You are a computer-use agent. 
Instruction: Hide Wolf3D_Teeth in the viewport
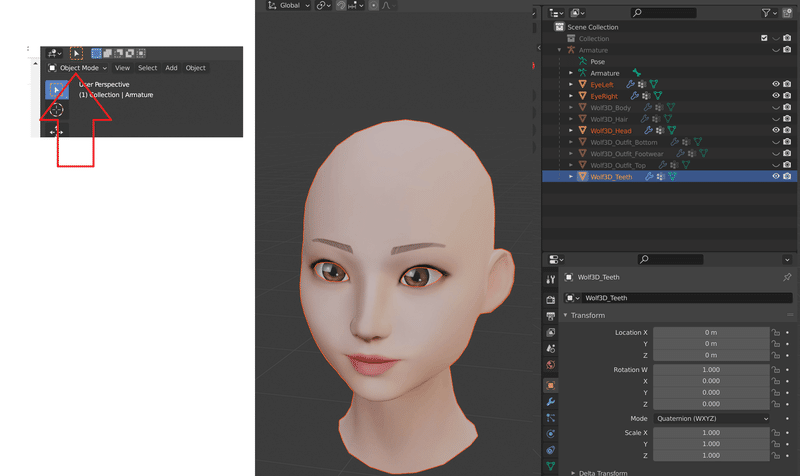pyautogui.click(x=776, y=177)
